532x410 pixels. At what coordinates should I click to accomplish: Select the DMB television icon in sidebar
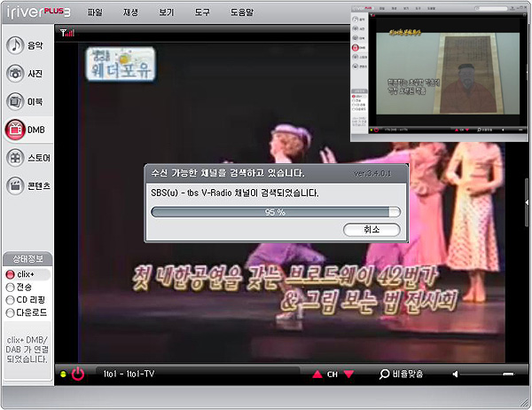(15, 130)
